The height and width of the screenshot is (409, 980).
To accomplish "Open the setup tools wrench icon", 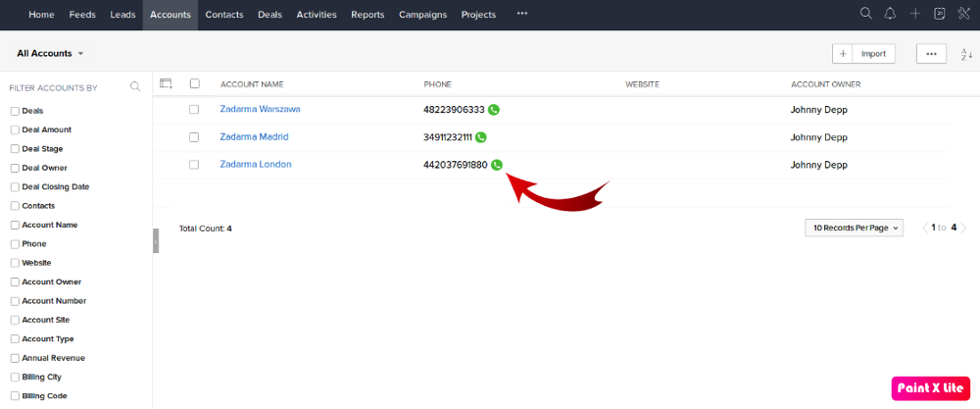I will pyautogui.click(x=964, y=14).
